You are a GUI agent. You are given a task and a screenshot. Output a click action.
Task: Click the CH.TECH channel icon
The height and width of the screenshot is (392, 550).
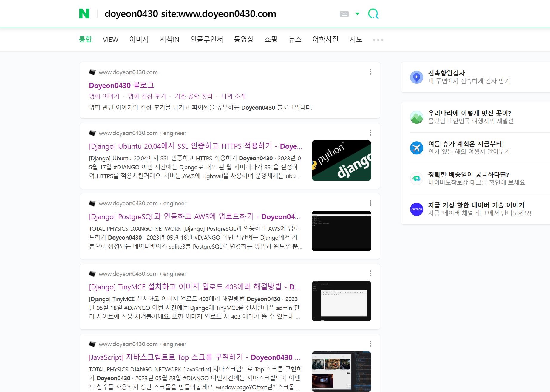pyautogui.click(x=417, y=209)
